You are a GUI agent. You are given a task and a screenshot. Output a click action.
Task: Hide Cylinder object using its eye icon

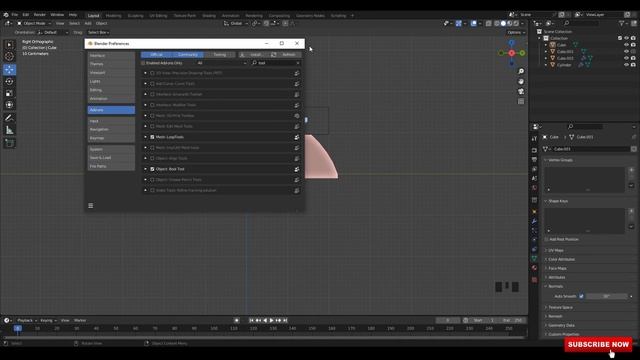[627, 64]
